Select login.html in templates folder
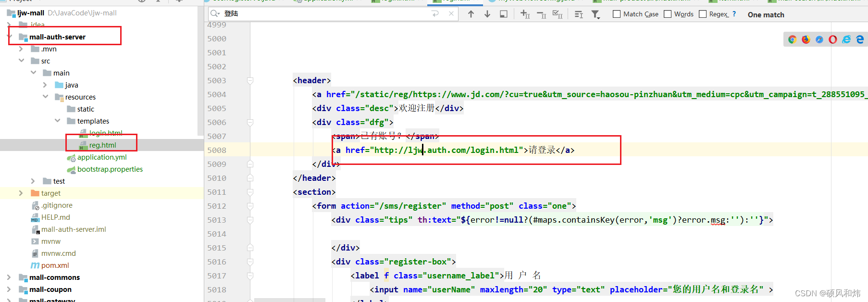The image size is (868, 302). coord(106,133)
